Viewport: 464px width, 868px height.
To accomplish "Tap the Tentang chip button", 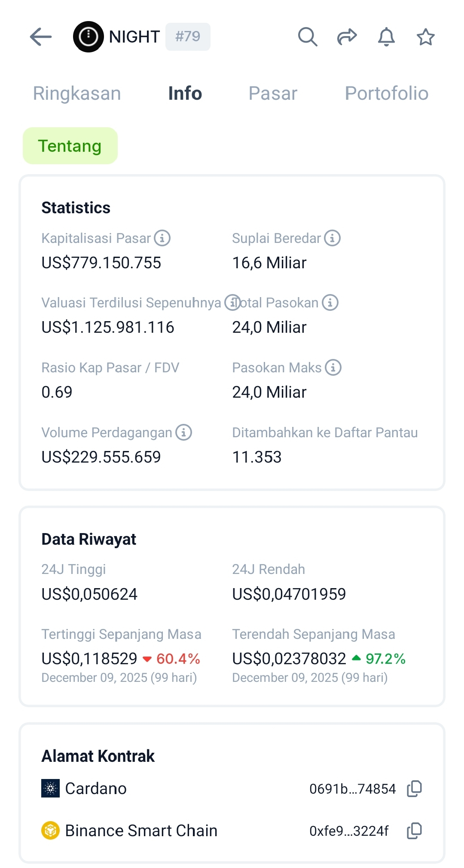I will point(70,146).
